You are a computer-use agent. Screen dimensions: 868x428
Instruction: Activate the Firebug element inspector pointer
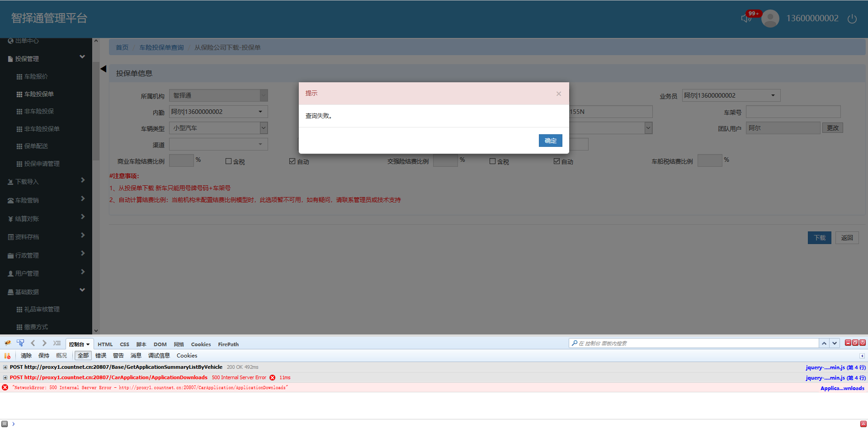click(20, 343)
